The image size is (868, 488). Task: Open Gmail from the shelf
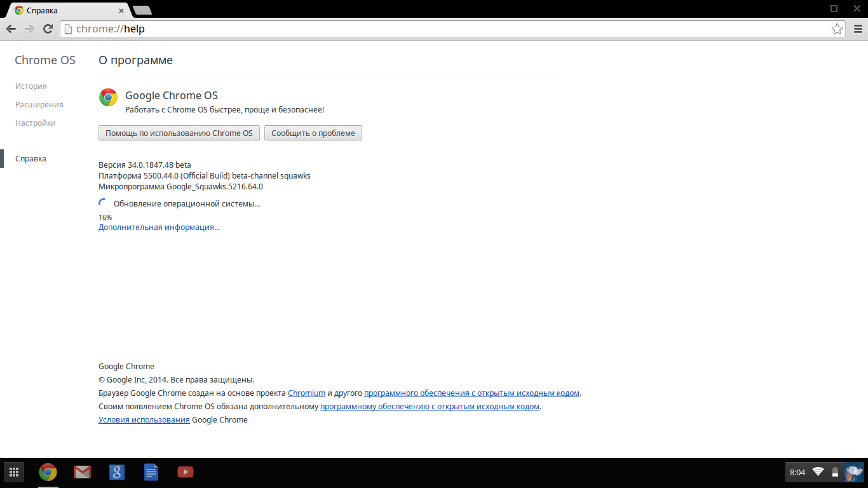click(x=82, y=472)
